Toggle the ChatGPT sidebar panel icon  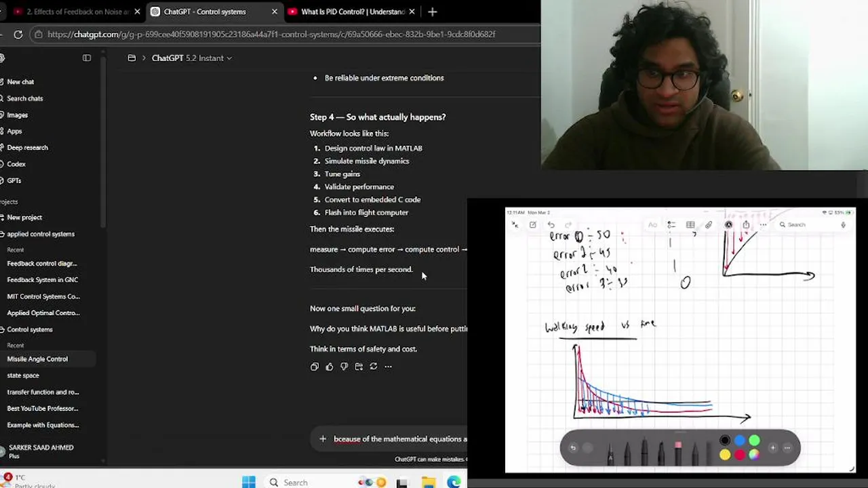(87, 58)
